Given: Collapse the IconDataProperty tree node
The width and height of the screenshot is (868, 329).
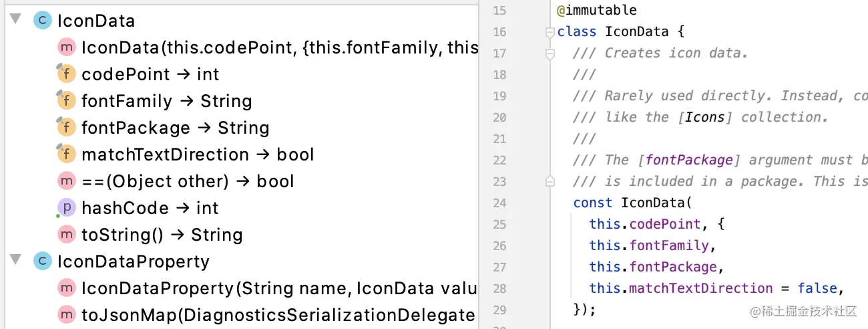Looking at the screenshot, I should point(16,261).
